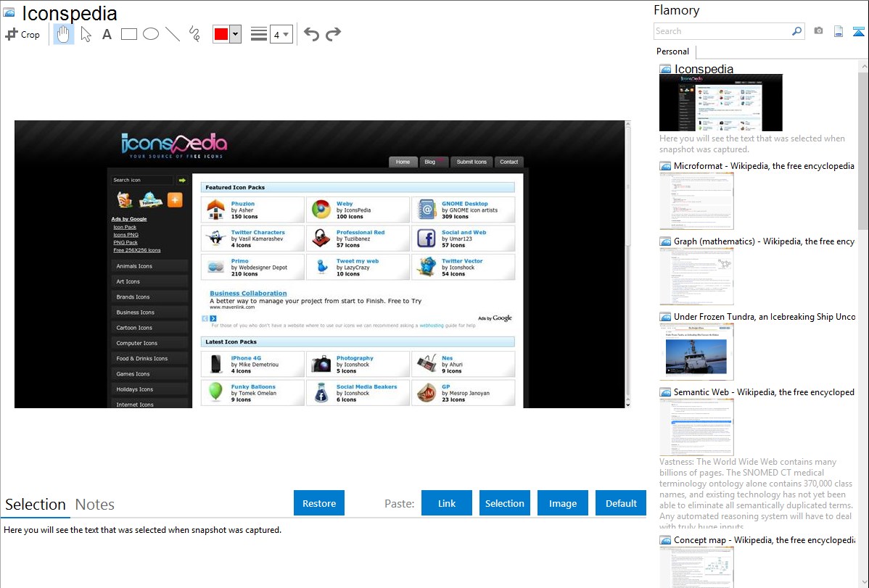This screenshot has height=588, width=869.
Task: Click the line thickness icon
Action: tap(259, 34)
